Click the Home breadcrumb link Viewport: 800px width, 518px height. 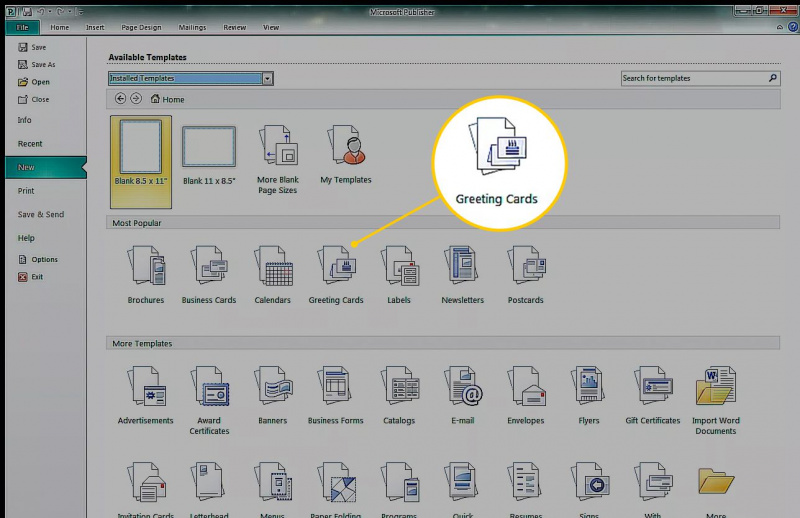[x=168, y=99]
